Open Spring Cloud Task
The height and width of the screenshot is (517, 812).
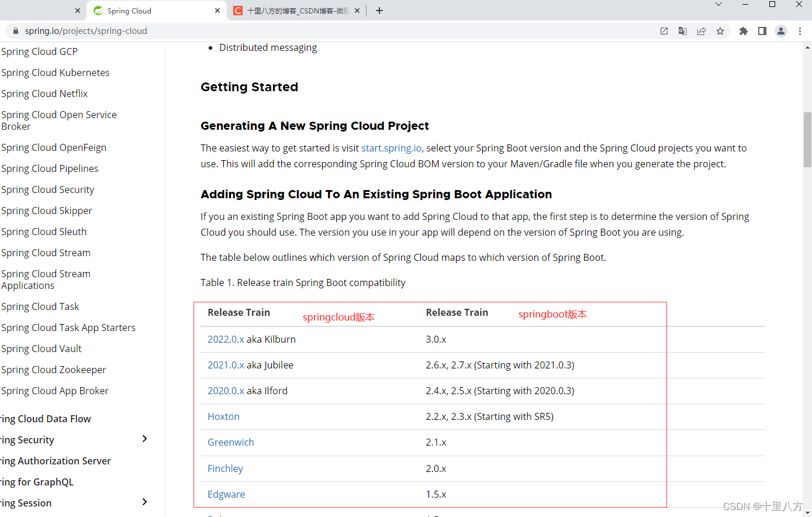pyautogui.click(x=40, y=306)
